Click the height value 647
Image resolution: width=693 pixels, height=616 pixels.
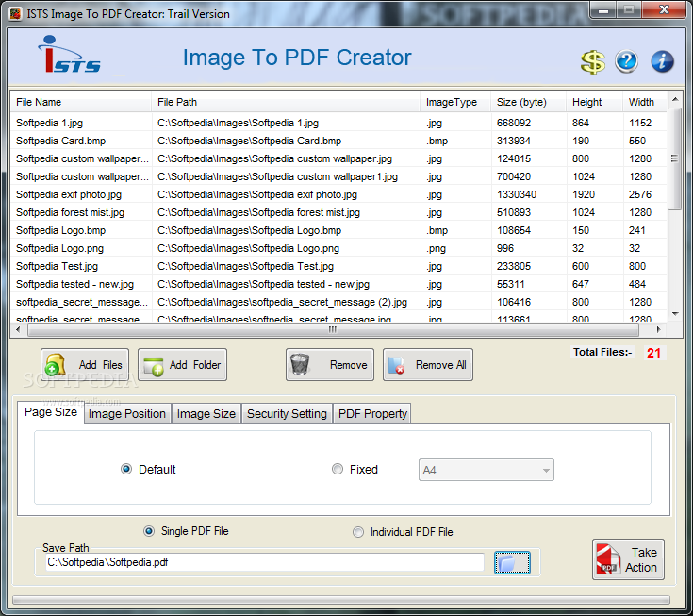tap(581, 284)
